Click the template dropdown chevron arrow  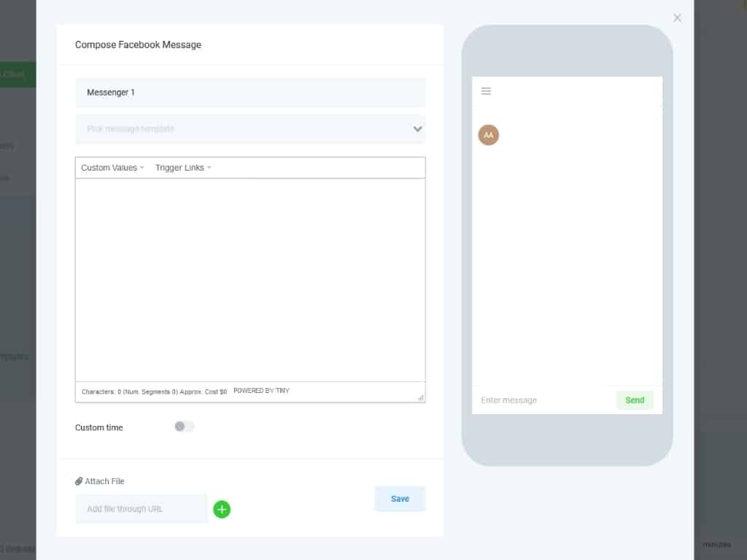[x=417, y=129]
